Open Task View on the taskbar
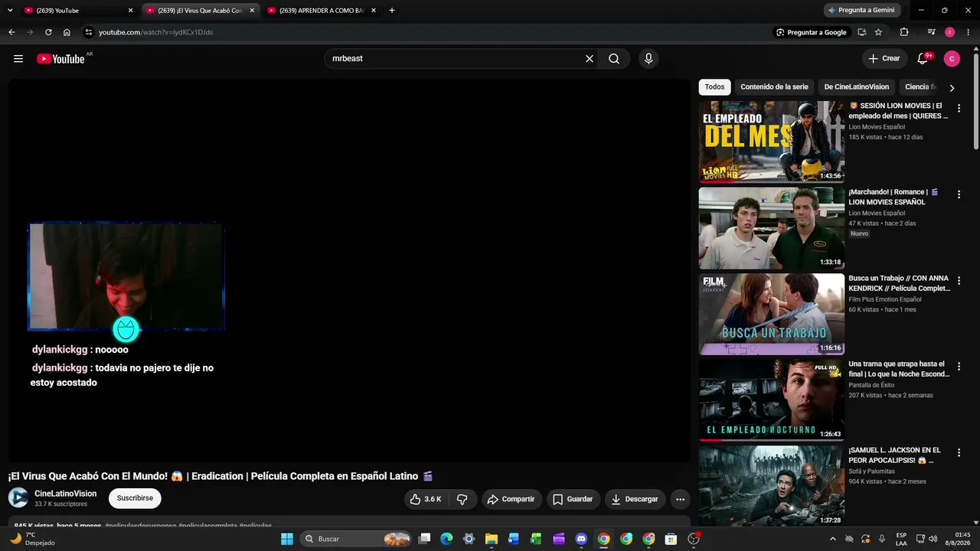This screenshot has width=980, height=551. click(425, 539)
